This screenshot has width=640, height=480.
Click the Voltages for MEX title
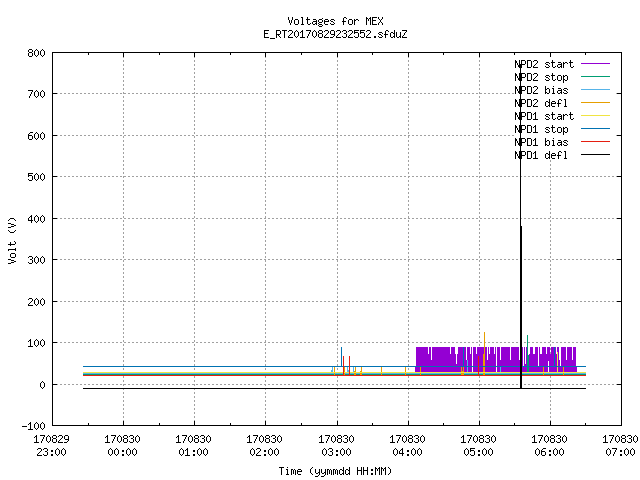(336, 21)
